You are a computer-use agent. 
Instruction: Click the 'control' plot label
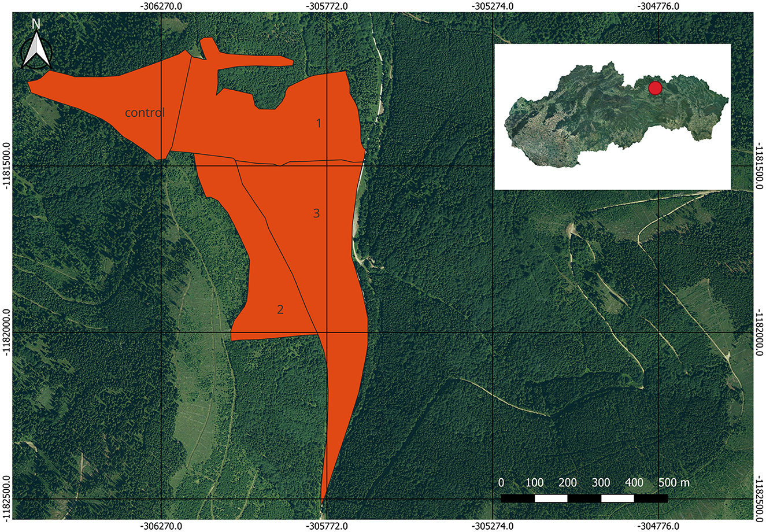click(x=145, y=113)
